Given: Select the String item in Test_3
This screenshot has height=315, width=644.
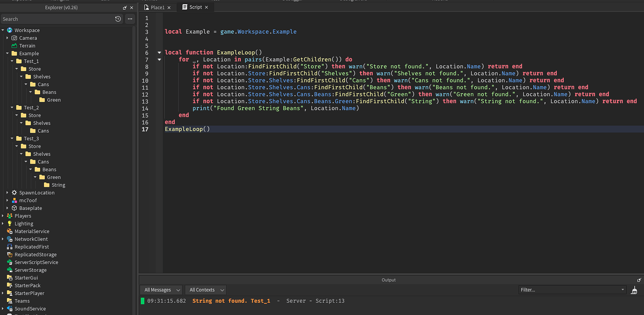Looking at the screenshot, I should pos(58,185).
